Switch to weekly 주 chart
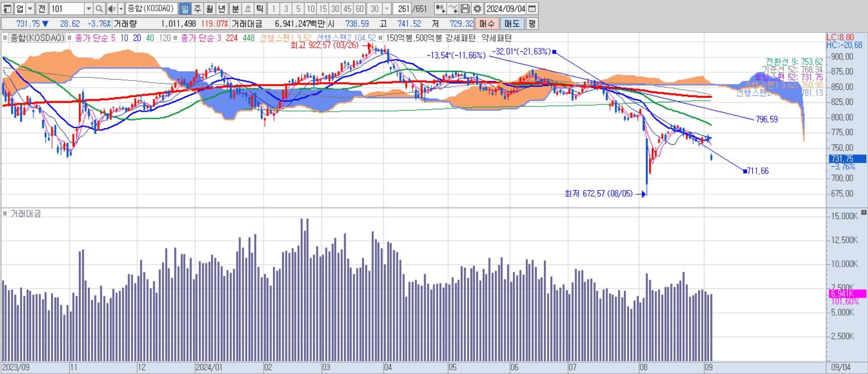This screenshot has width=868, height=374. point(197,9)
